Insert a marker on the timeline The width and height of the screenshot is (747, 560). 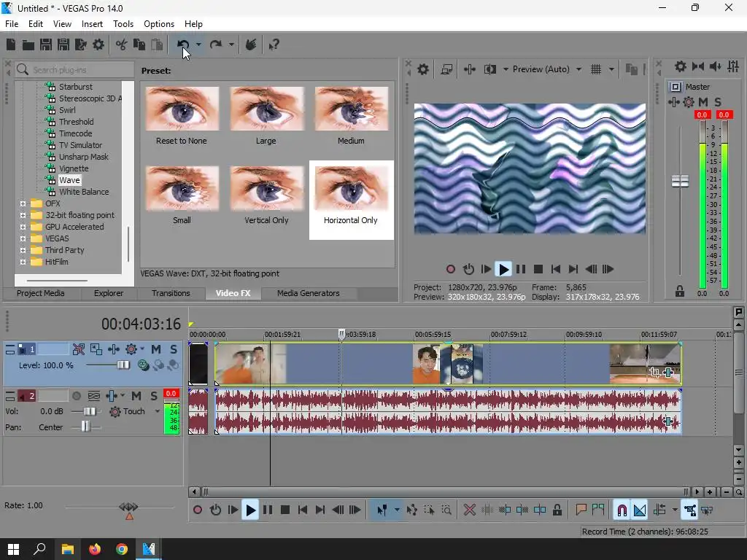pyautogui.click(x=581, y=510)
